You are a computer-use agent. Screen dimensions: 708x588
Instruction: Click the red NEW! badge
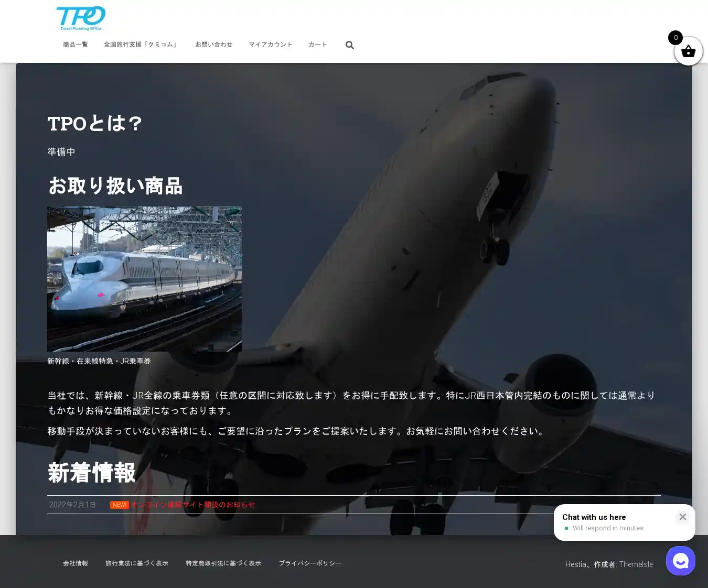click(x=119, y=505)
